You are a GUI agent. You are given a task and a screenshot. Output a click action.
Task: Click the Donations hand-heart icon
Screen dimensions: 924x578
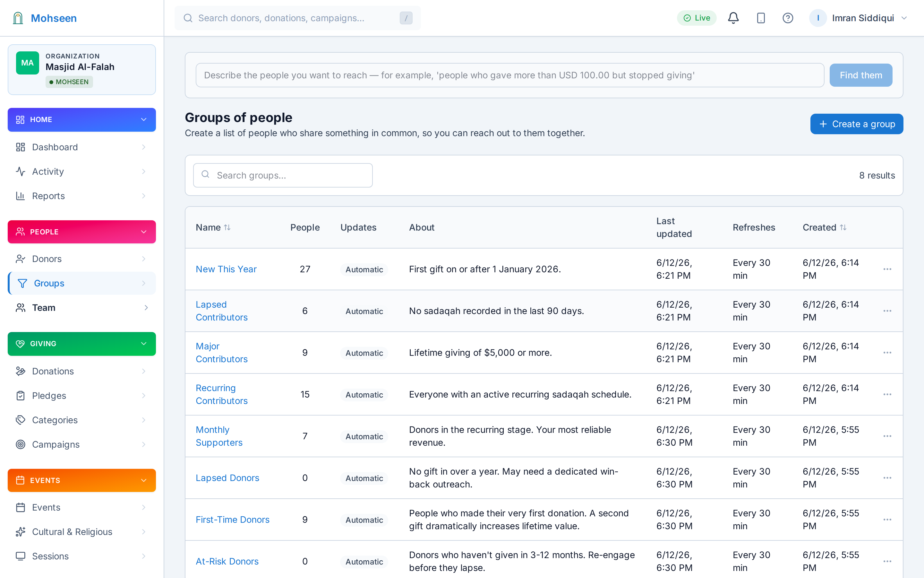(20, 371)
